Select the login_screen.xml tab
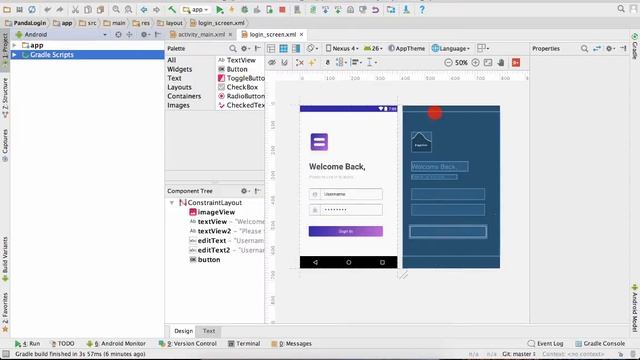This screenshot has width=640, height=360. [273, 35]
